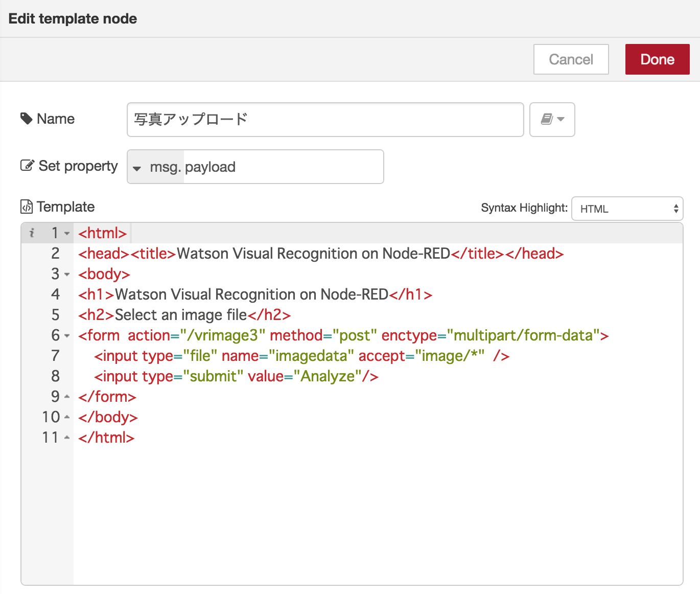Click the "/vrimage3" action value
Screen dimensions: 700x594
tap(222, 335)
